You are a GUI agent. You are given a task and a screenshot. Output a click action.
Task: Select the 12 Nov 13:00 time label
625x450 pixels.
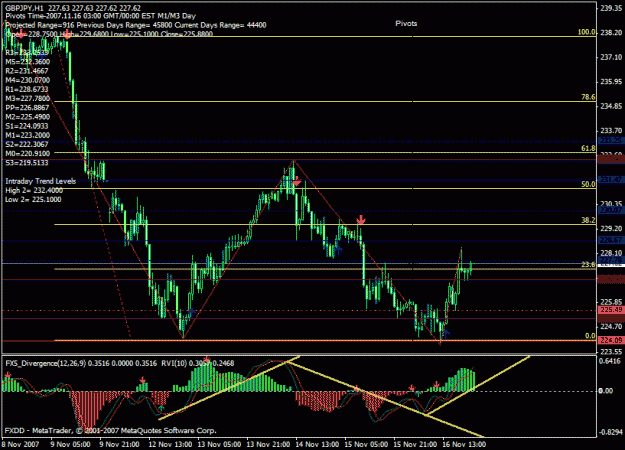170,444
